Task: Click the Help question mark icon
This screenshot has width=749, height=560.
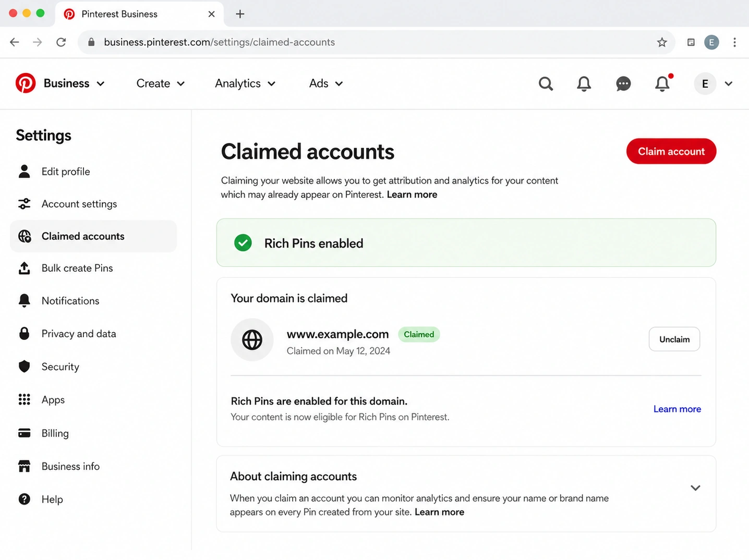Action: pyautogui.click(x=25, y=499)
